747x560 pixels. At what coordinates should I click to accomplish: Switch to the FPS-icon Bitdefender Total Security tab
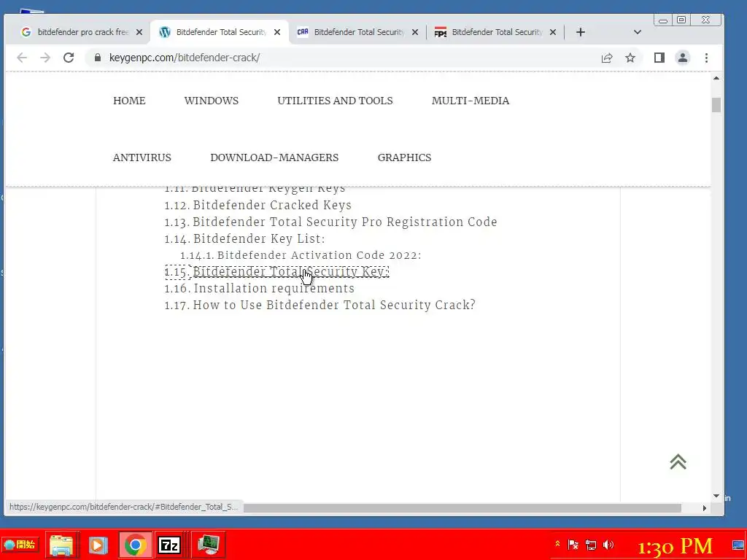[x=495, y=32]
